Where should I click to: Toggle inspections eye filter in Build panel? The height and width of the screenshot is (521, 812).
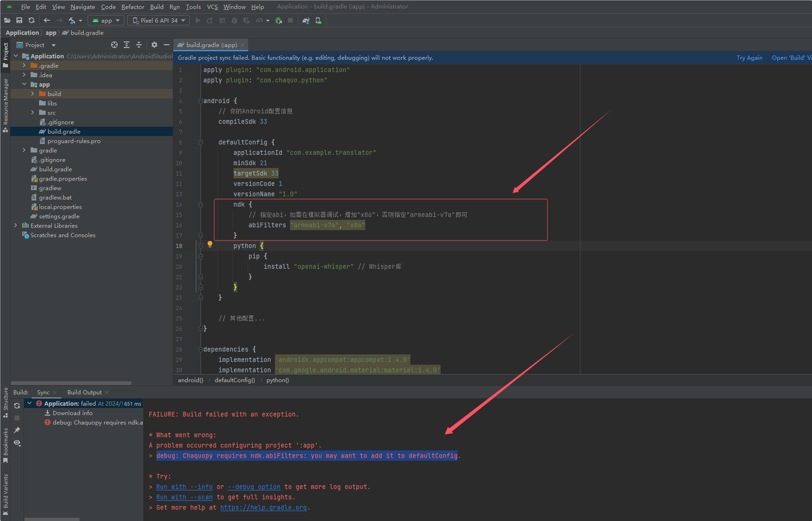tap(17, 442)
